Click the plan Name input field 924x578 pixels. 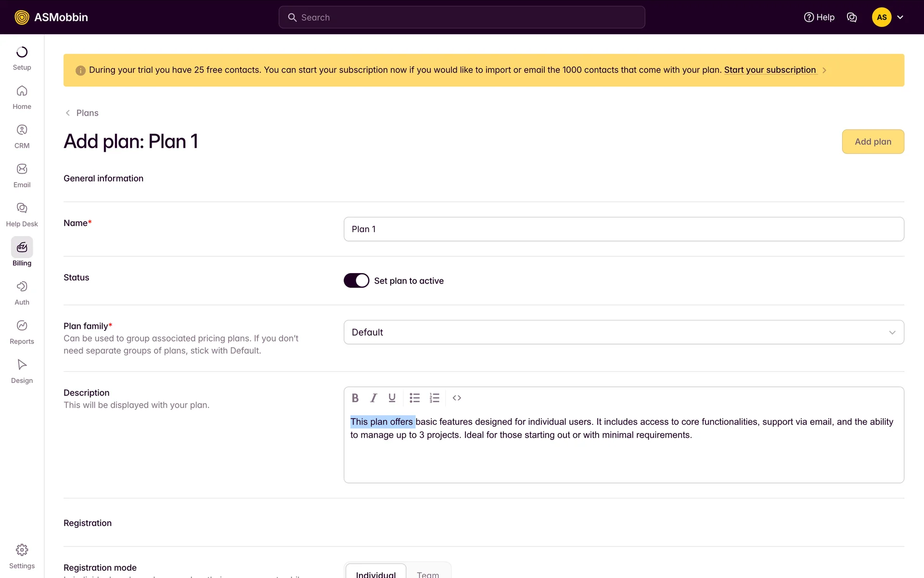[x=624, y=229]
